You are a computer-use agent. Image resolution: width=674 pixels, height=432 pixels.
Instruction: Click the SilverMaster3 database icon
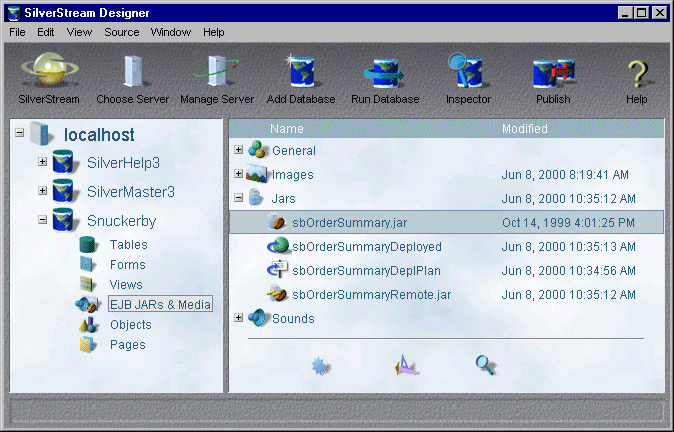64,190
